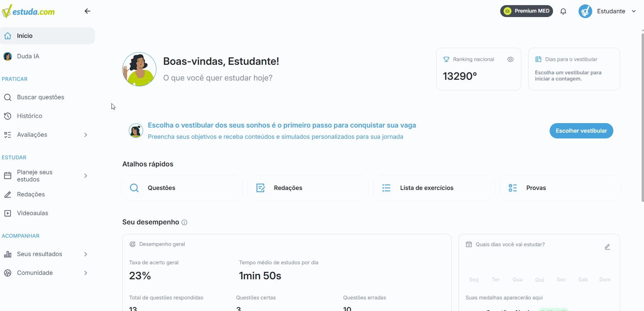Click the calendar icon in Dias para o vestibular
The image size is (644, 311).
click(x=538, y=59)
